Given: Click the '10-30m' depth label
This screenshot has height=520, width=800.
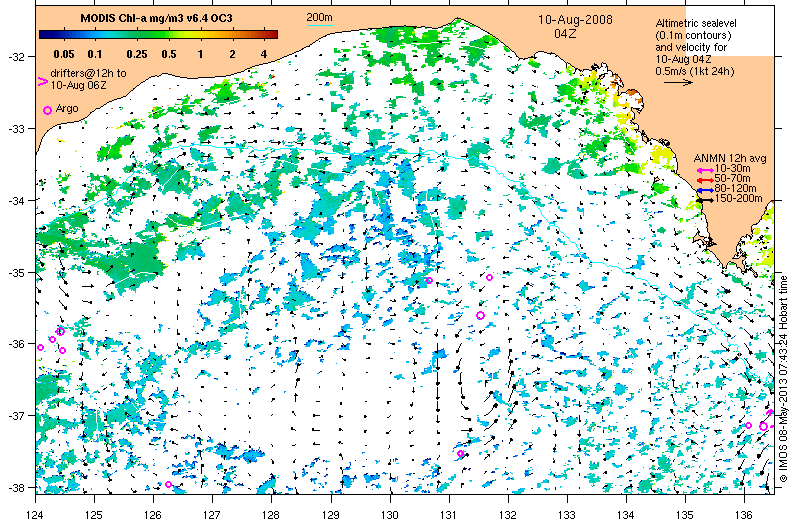Looking at the screenshot, I should click(x=732, y=168).
